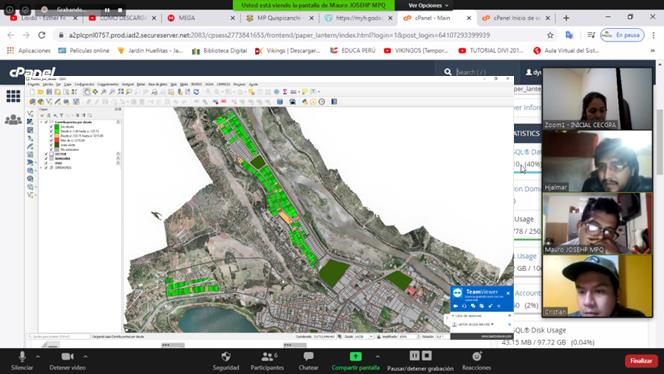This screenshot has width=664, height=374.
Task: Open the QGIS scale dropdown in status bar
Action: (x=371, y=336)
